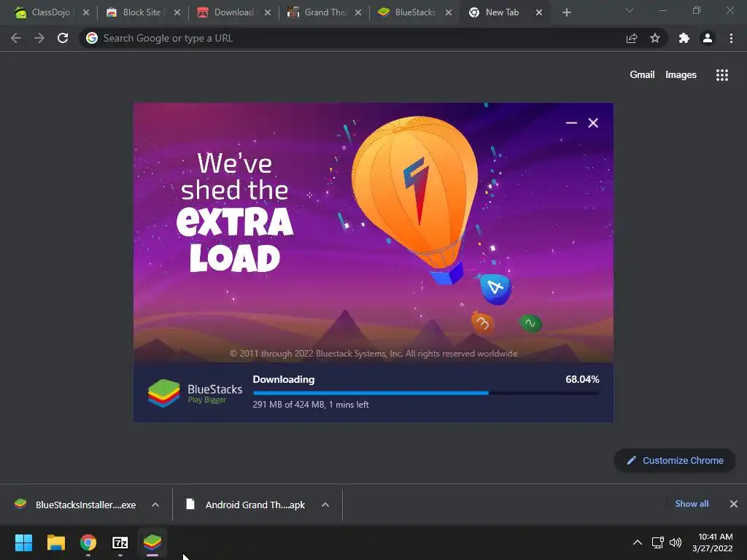The height and width of the screenshot is (560, 747).
Task: Show hidden system tray icons
Action: pos(638,542)
